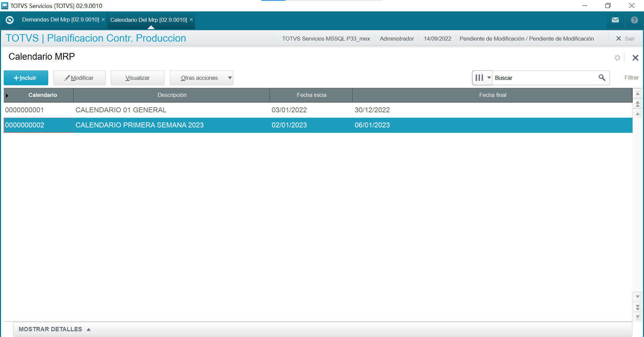Image resolution: width=644 pixels, height=337 pixels.
Task: Close the Demandas Del Mrp tab
Action: 103,20
